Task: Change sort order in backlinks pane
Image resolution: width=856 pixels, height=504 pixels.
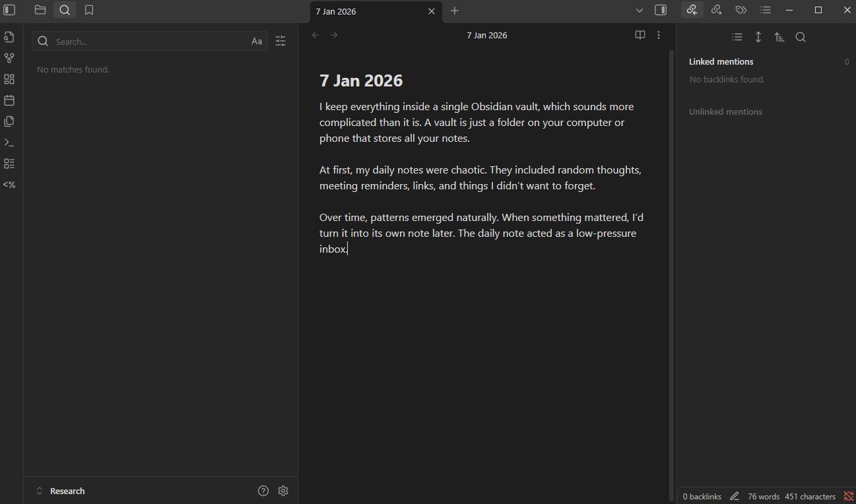Action: pos(779,37)
